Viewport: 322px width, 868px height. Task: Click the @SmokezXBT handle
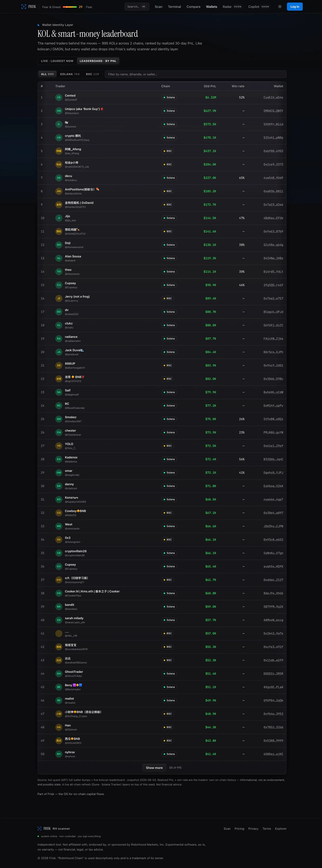[73, 421]
